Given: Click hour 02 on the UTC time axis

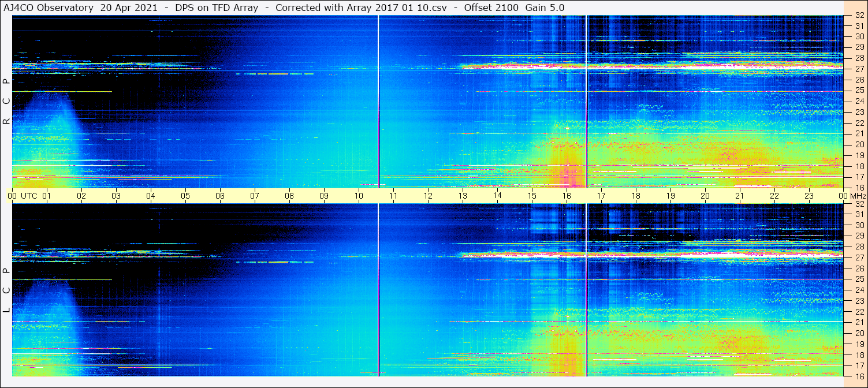Looking at the screenshot, I should coord(81,196).
